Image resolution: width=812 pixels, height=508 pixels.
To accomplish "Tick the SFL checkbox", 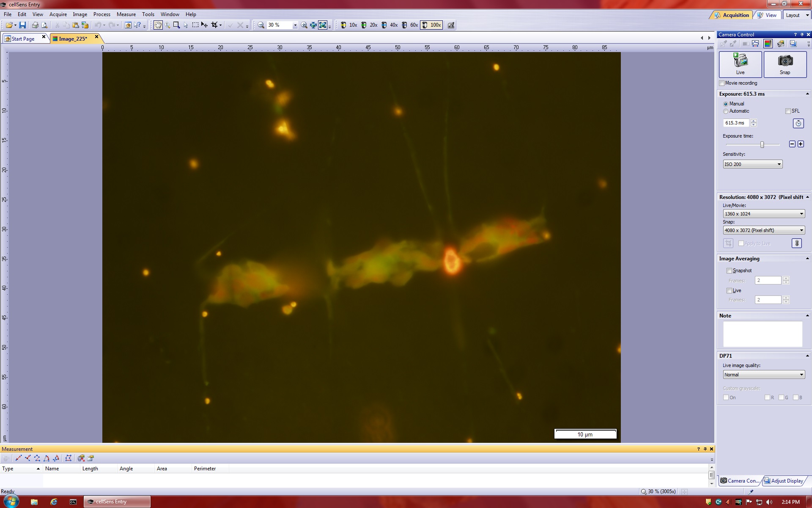I will [788, 111].
